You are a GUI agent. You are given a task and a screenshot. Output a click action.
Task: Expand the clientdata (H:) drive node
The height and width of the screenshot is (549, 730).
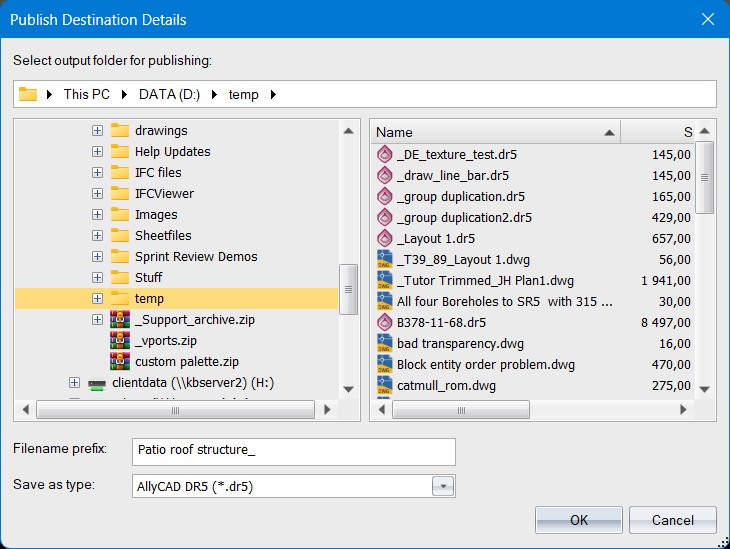(75, 383)
